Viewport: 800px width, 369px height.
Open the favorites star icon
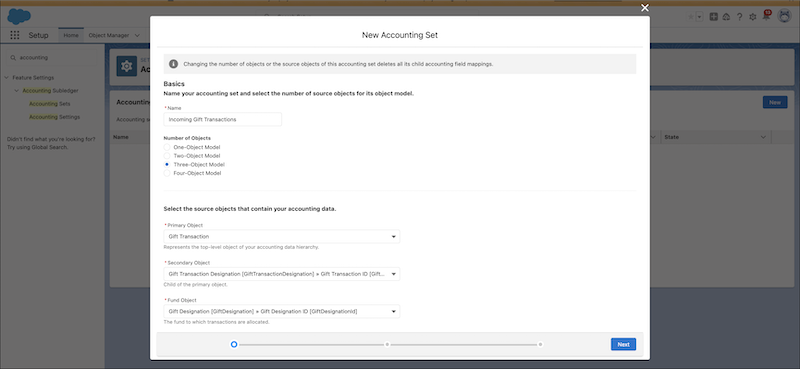tap(691, 17)
